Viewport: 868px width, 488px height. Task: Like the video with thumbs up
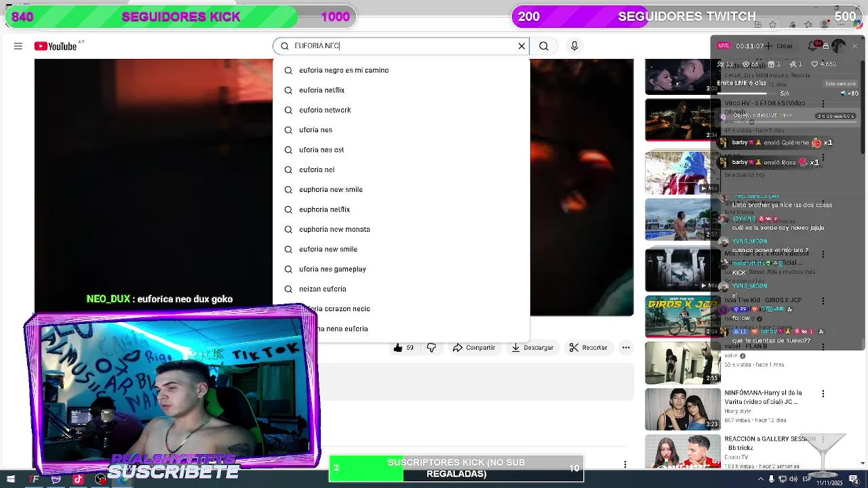coord(404,348)
